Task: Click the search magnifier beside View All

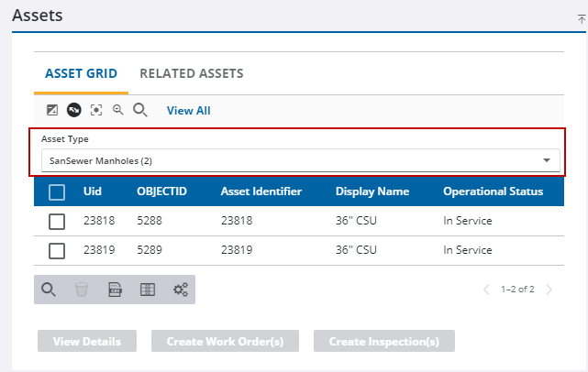Action: pyautogui.click(x=140, y=111)
